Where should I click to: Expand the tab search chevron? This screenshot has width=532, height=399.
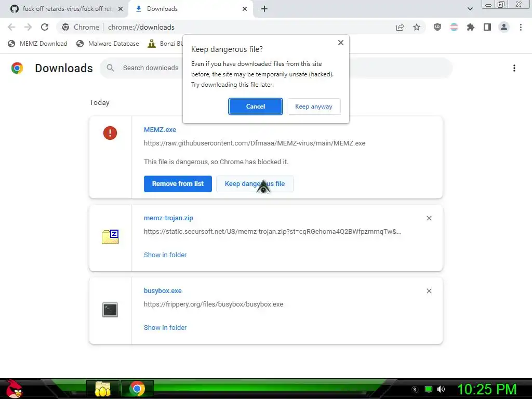point(470,9)
